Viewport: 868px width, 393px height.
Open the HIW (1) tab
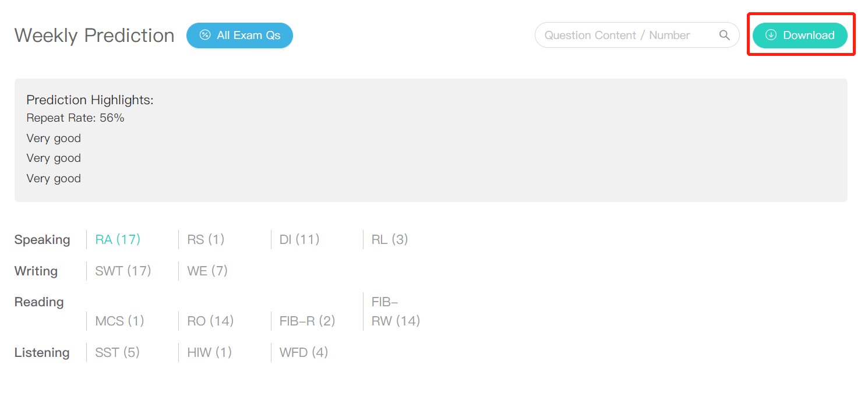point(209,352)
